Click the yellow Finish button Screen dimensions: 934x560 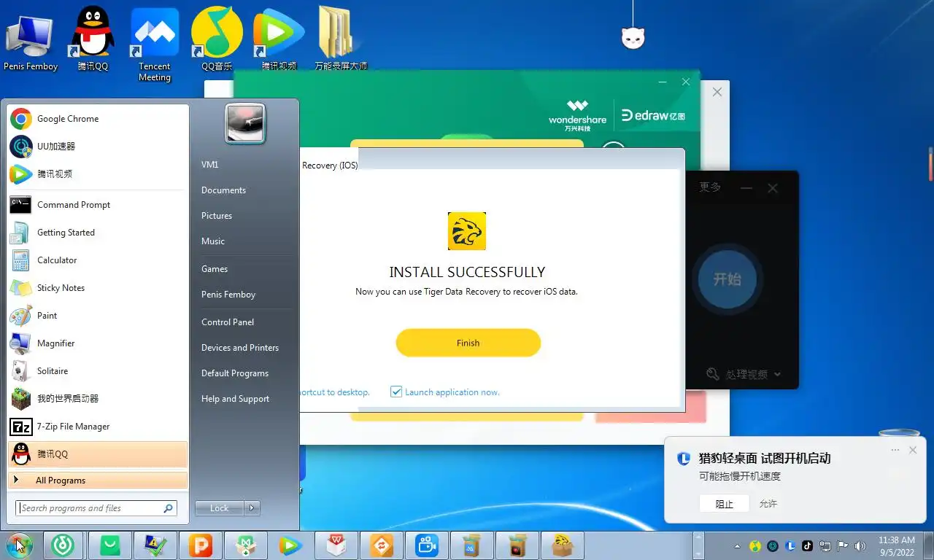468,343
